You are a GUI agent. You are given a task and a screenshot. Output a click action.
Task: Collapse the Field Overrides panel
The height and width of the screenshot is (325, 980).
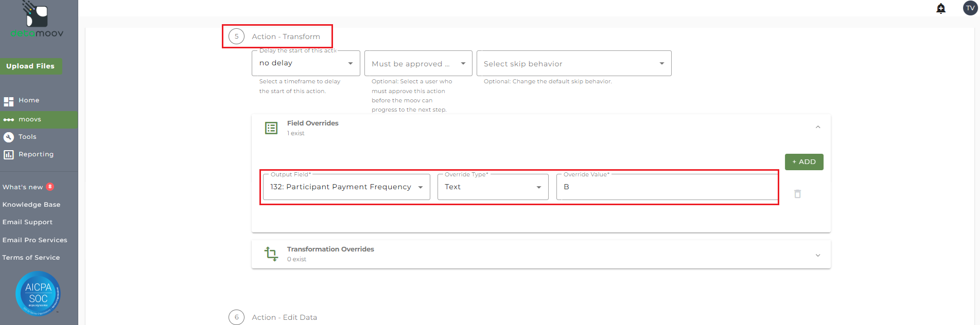tap(818, 128)
